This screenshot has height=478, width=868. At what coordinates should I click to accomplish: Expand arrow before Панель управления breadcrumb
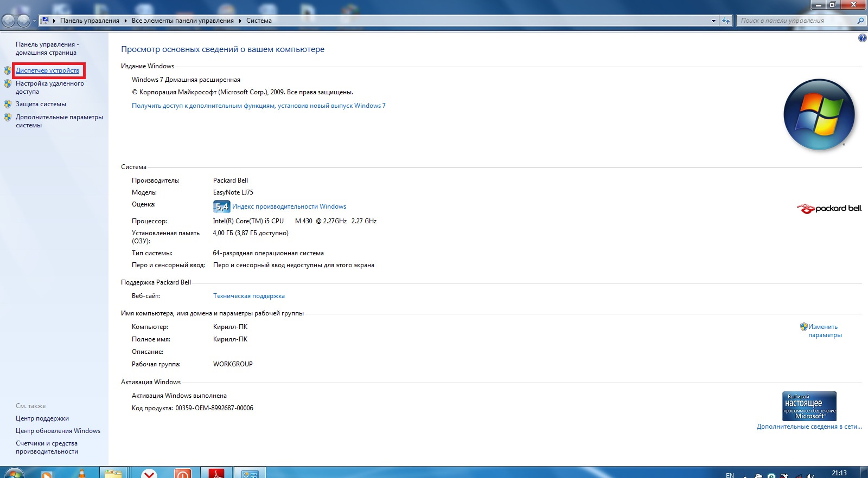pyautogui.click(x=54, y=21)
